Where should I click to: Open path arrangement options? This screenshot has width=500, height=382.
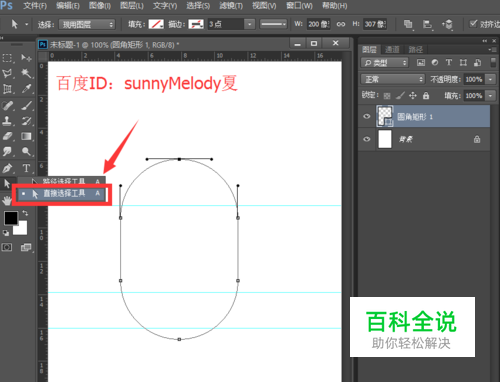click(x=447, y=24)
